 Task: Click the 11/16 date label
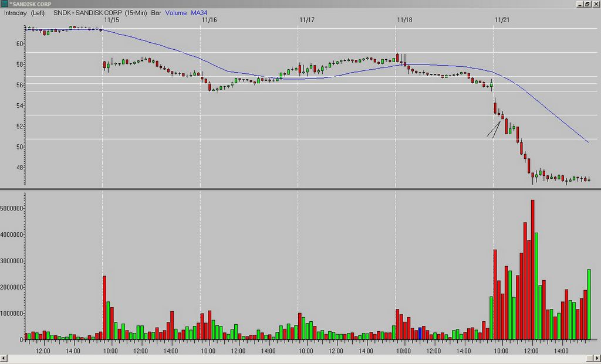[209, 20]
